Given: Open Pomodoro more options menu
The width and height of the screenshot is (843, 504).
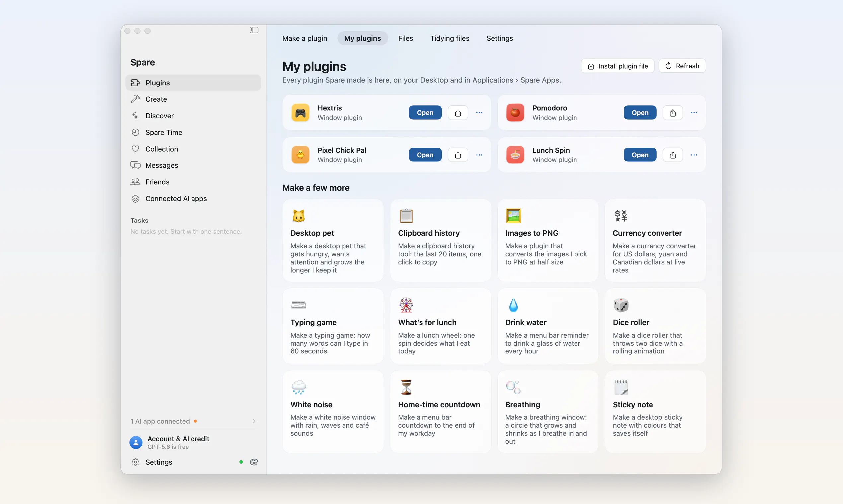Looking at the screenshot, I should pyautogui.click(x=694, y=113).
